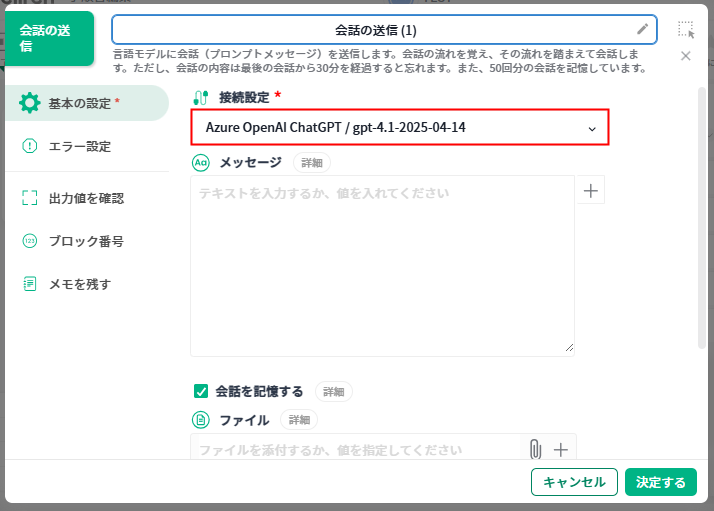
Task: Expand 詳細 next to ファイル label
Action: [x=298, y=420]
